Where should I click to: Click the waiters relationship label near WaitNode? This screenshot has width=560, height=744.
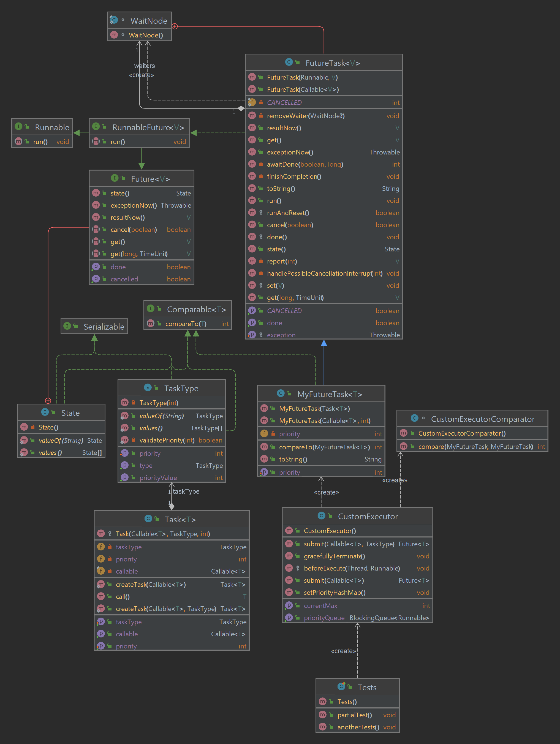coord(145,66)
